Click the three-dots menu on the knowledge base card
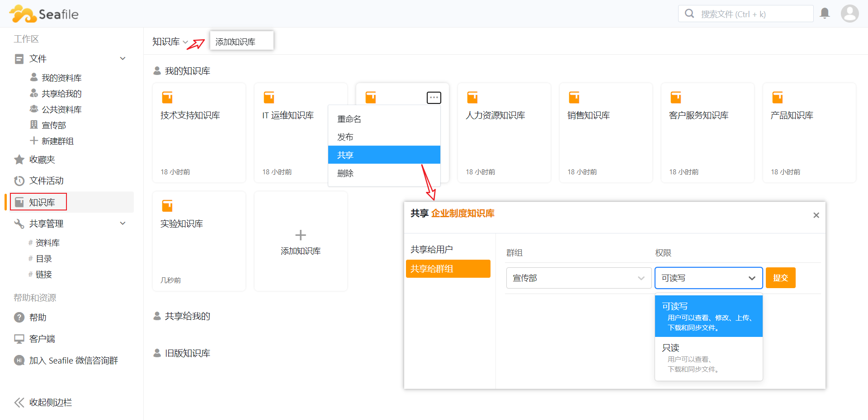 (x=434, y=98)
